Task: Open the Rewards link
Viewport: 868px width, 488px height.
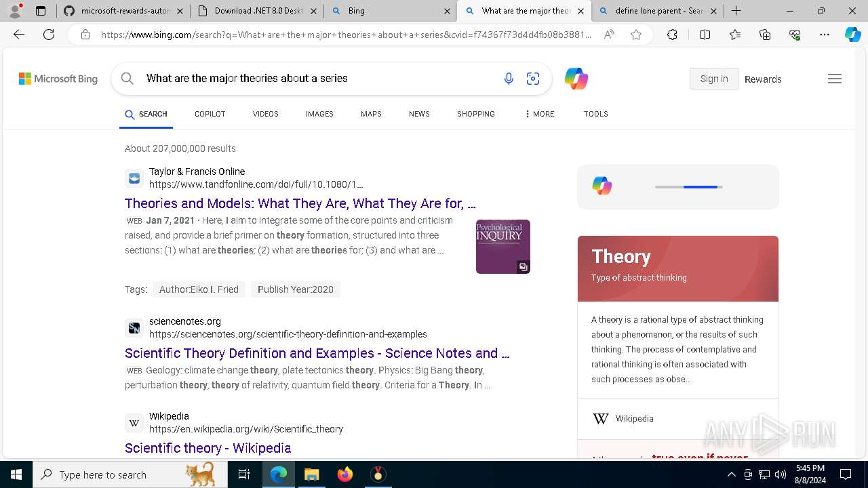Action: pyautogui.click(x=763, y=79)
